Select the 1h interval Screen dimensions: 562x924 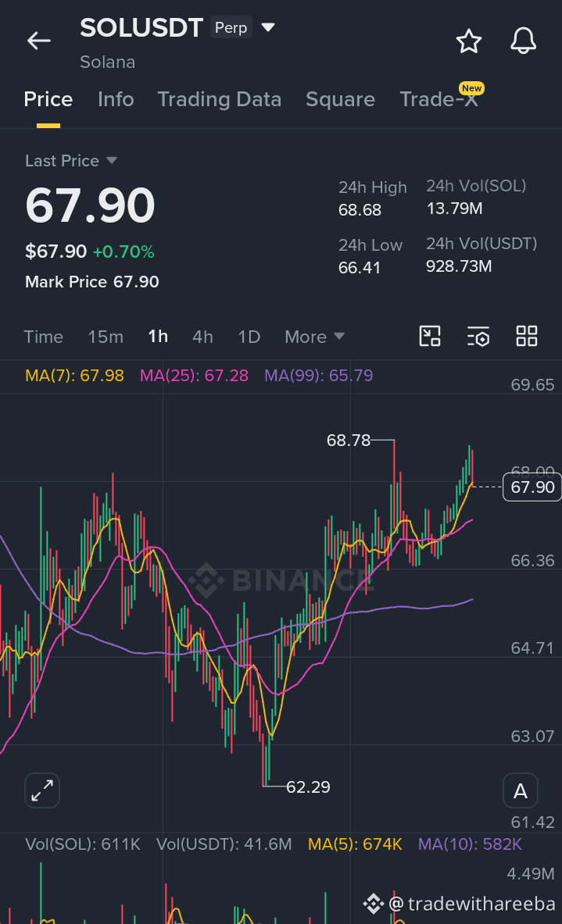pyautogui.click(x=158, y=337)
